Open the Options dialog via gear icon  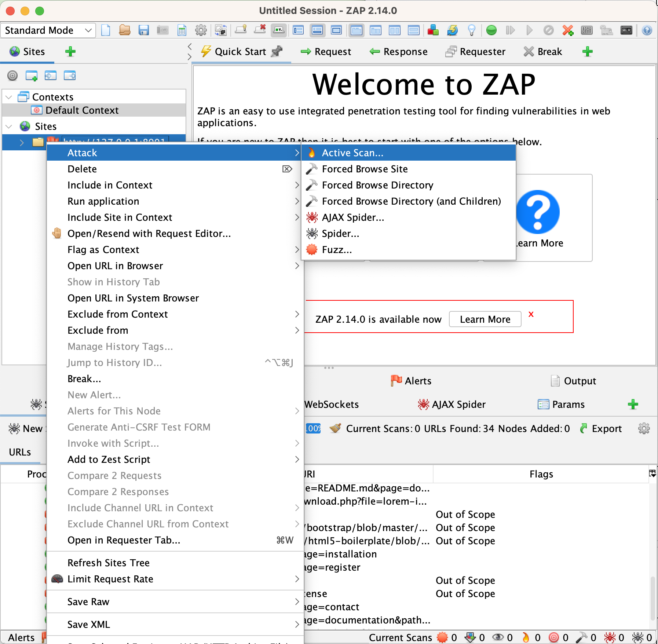[x=201, y=30]
